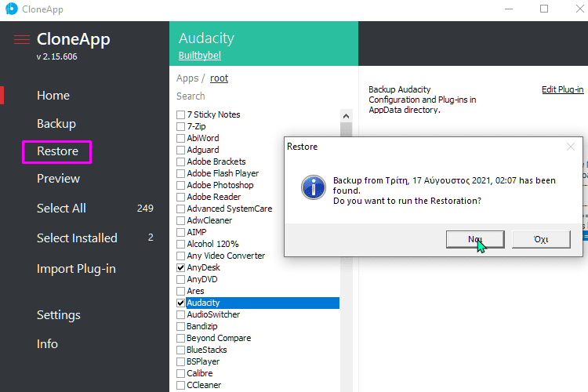Check the CCleaner checkbox
Image resolution: width=588 pixels, height=392 pixels.
181,385
